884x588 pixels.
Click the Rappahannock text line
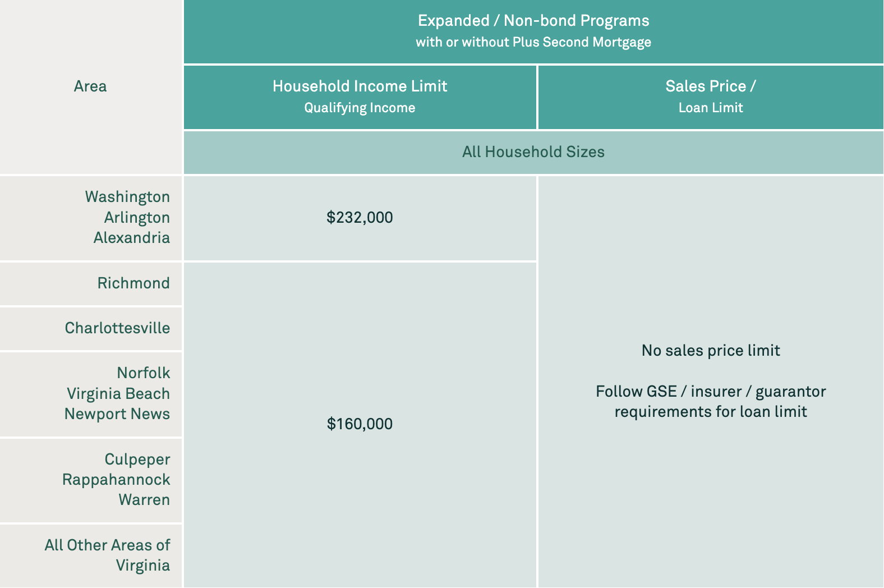click(116, 480)
